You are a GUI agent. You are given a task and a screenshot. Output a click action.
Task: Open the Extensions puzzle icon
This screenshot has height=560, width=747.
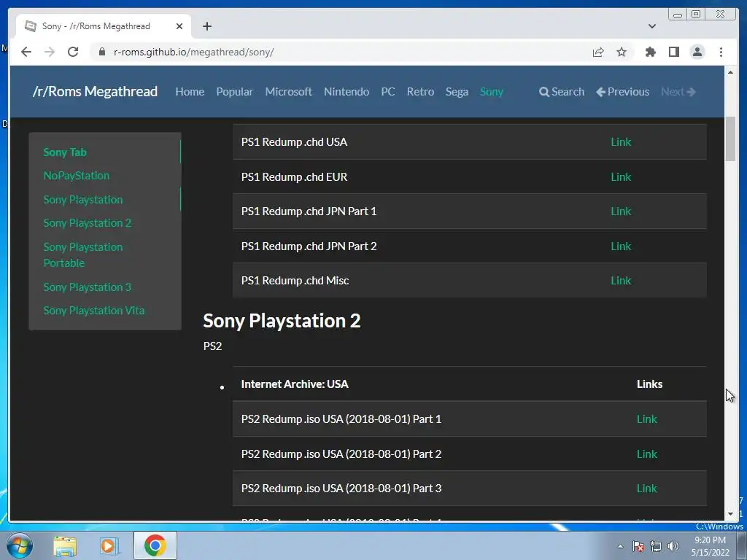650,52
